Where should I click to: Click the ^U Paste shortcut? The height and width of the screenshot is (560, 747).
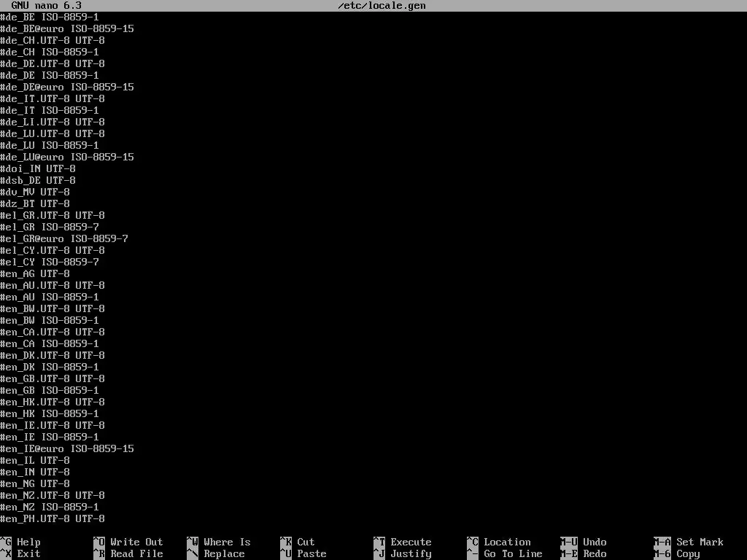point(303,554)
